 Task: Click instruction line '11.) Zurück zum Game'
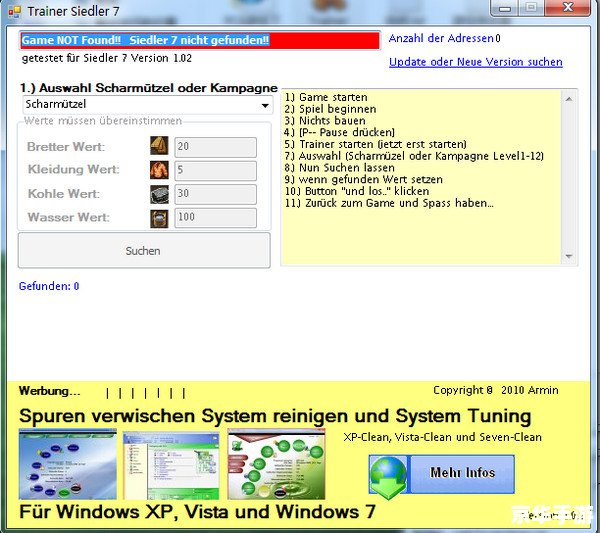pyautogui.click(x=389, y=203)
